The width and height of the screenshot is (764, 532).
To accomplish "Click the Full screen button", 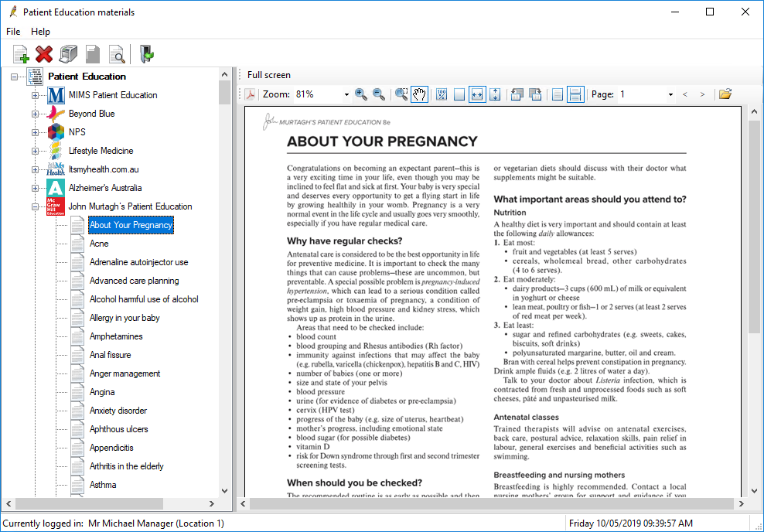I will [268, 74].
